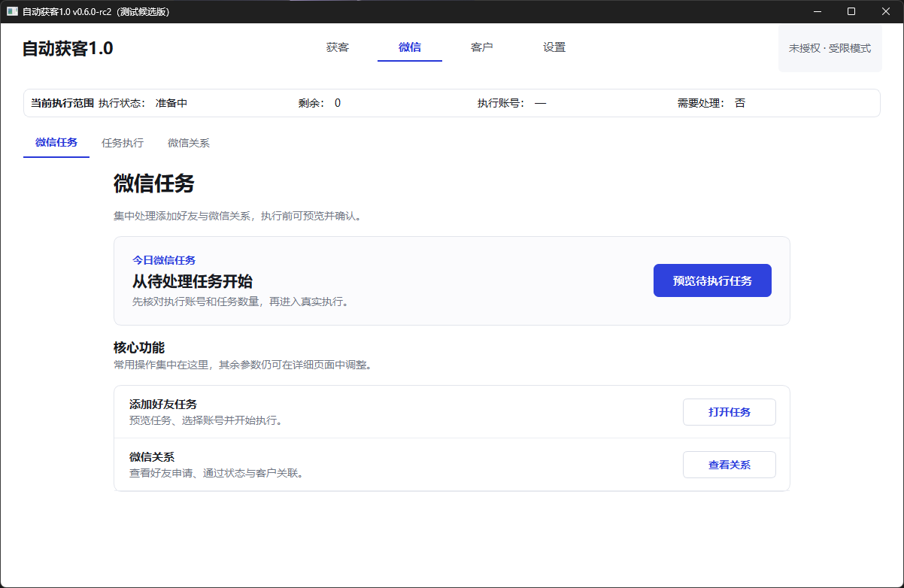Click the 剩余 value 0
This screenshot has height=588, width=904.
[x=338, y=103]
